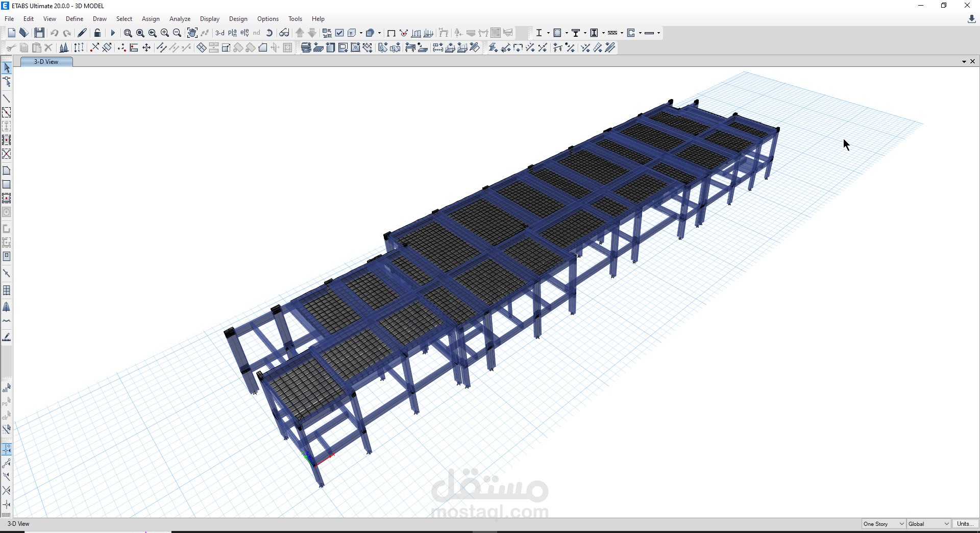This screenshot has height=533, width=980.
Task: Open the File menu
Action: (x=9, y=19)
